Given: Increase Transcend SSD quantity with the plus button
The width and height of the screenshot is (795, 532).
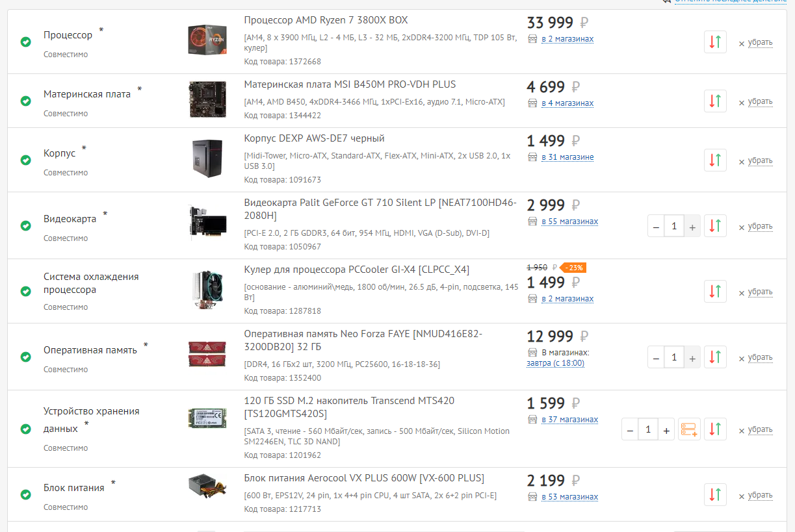Looking at the screenshot, I should pyautogui.click(x=666, y=430).
